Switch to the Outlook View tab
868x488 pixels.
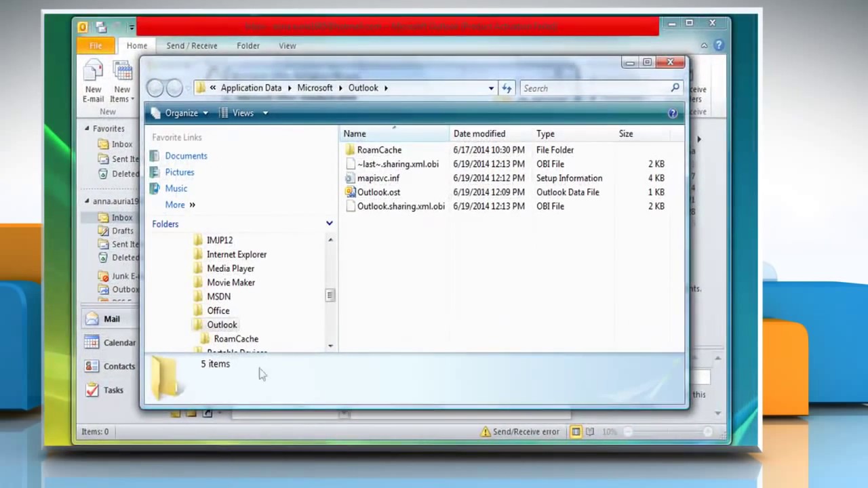[x=288, y=46]
